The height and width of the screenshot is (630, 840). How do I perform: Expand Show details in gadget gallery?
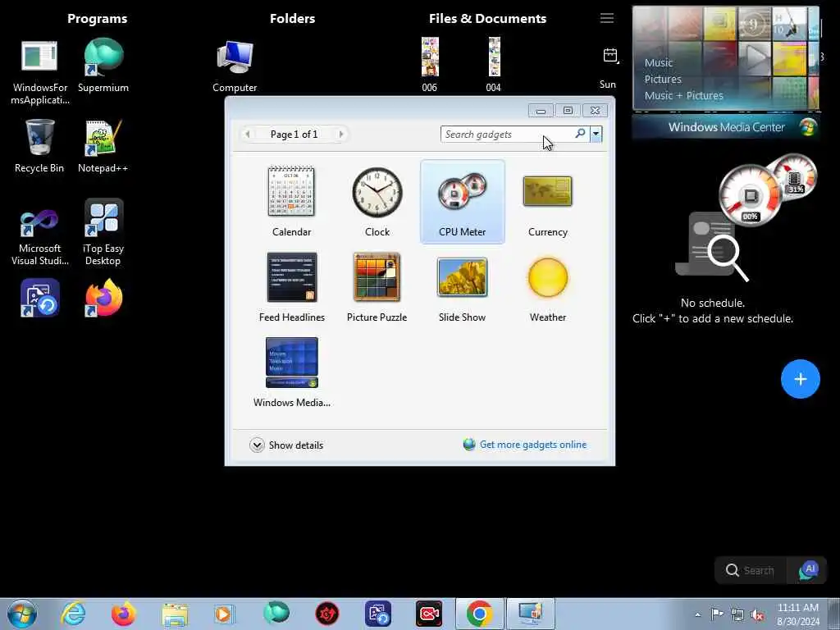tap(286, 445)
